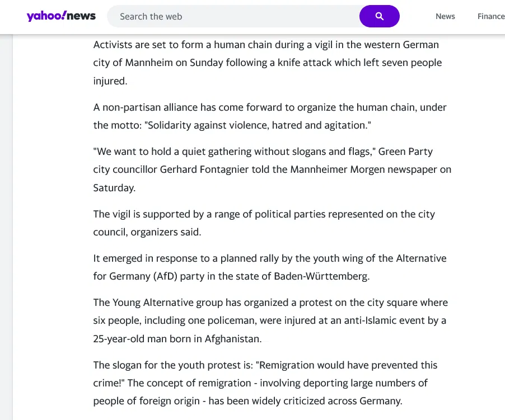Screen dimensions: 505x420
Task: Click the paragraph starting 'The vigil is supported'
Action: (264, 223)
